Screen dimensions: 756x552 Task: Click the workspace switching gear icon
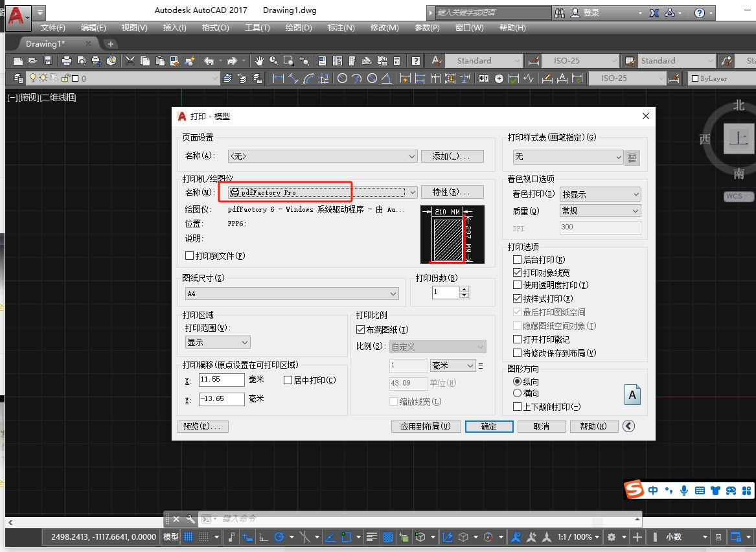[x=612, y=536]
